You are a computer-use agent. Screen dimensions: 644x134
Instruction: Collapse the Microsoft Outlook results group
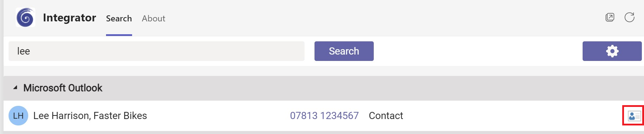pos(15,88)
